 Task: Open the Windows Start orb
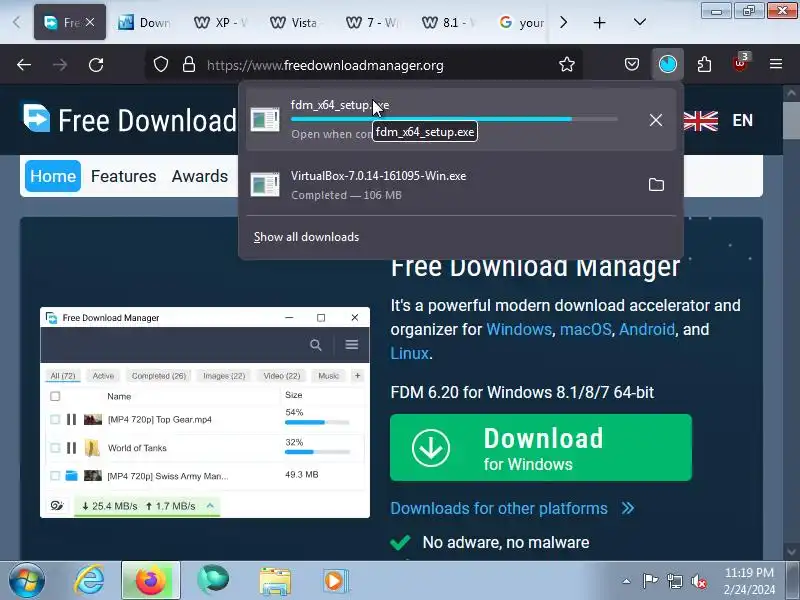(26, 581)
